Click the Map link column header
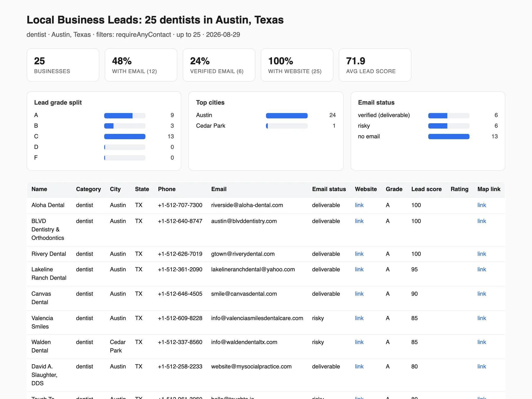The image size is (532, 399). point(489,189)
